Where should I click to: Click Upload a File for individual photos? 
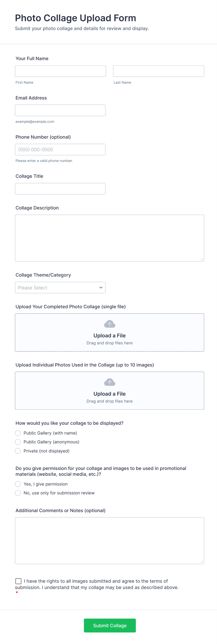[109, 394]
